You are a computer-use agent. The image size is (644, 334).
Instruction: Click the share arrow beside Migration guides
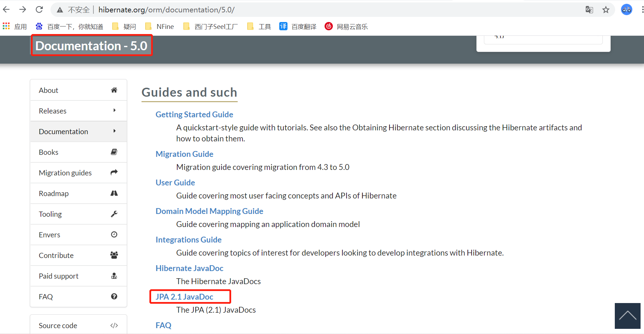114,172
